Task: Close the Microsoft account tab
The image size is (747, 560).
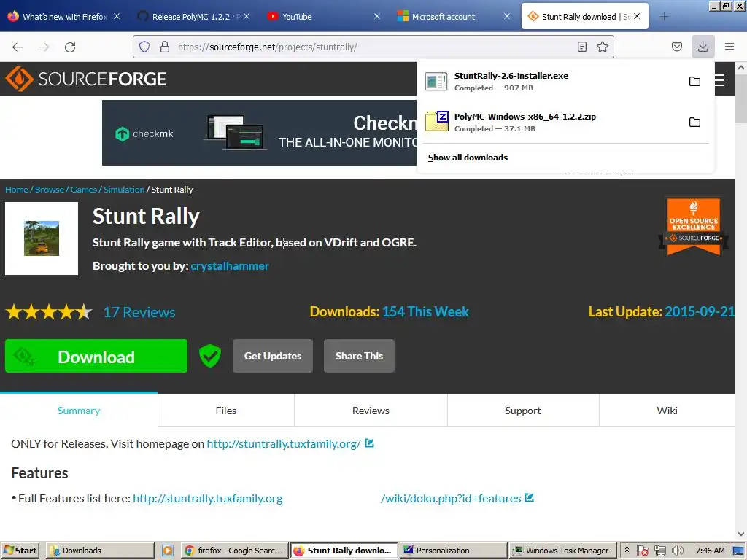Action: point(507,16)
